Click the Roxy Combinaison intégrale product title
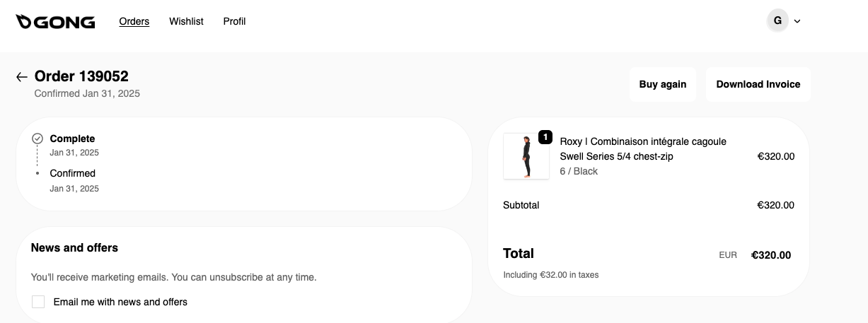Viewport: 868px width, 323px height. (642, 148)
